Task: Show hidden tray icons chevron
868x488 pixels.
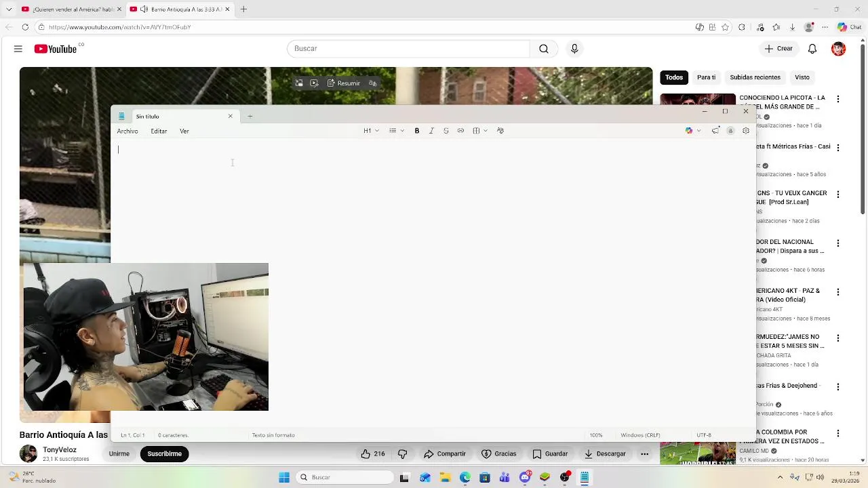Action: [780, 478]
